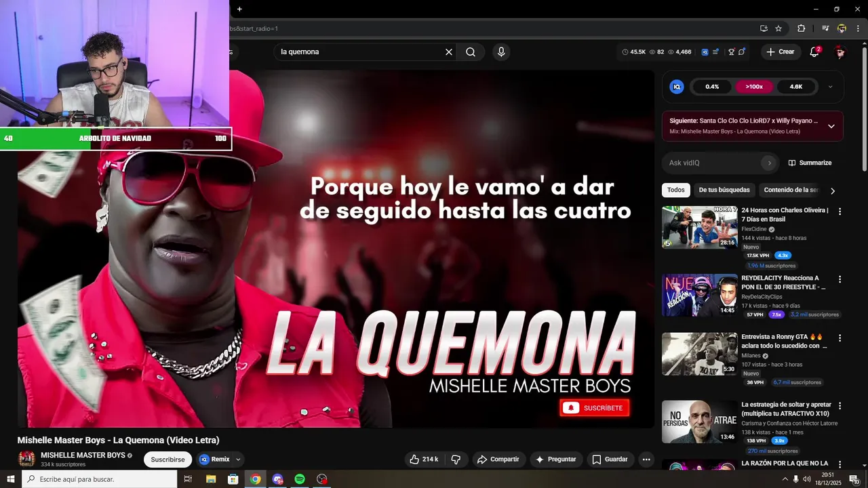The height and width of the screenshot is (488, 868).
Task: Expand the Siguiente mix playlist panel
Action: tap(831, 126)
